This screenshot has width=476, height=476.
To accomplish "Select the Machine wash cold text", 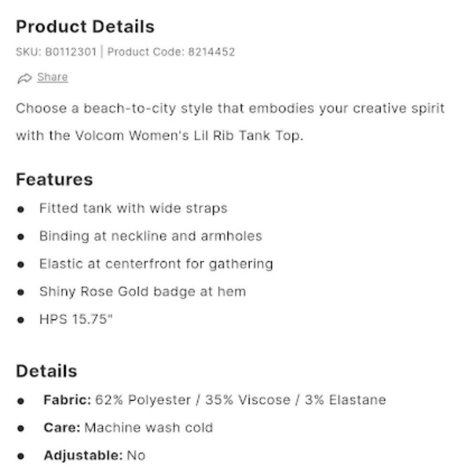I will (149, 427).
